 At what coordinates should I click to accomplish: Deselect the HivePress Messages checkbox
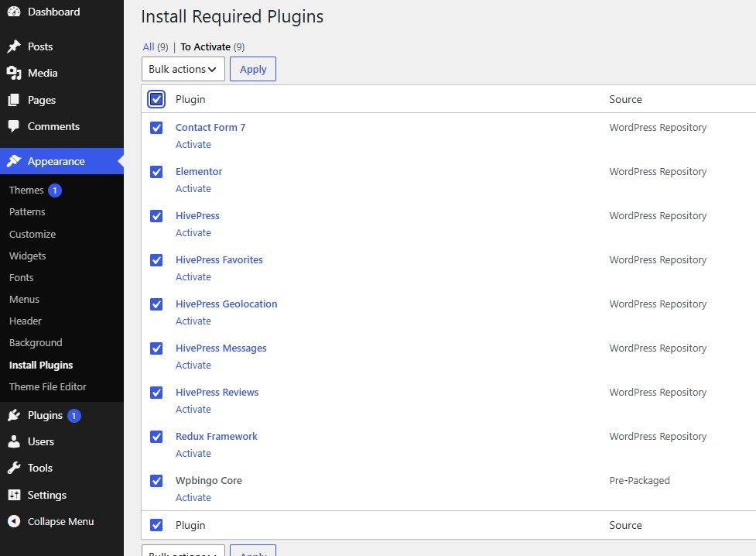point(156,348)
